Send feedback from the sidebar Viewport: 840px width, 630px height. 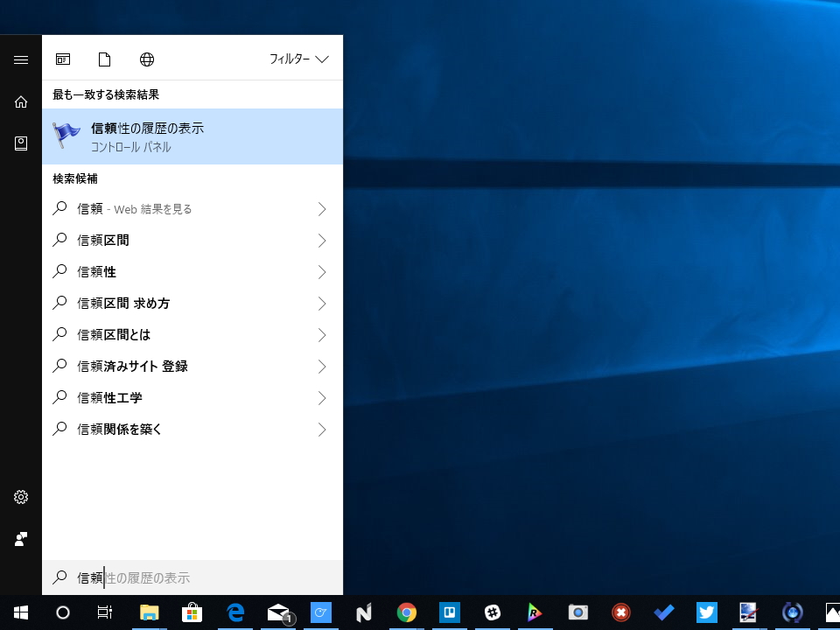[x=20, y=538]
